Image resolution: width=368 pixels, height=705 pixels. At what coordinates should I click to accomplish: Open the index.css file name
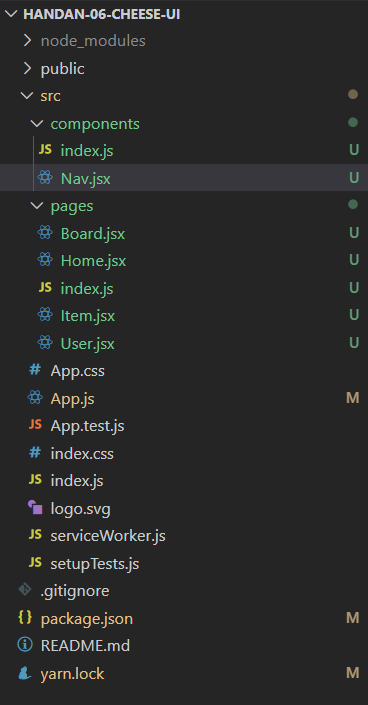(x=82, y=454)
